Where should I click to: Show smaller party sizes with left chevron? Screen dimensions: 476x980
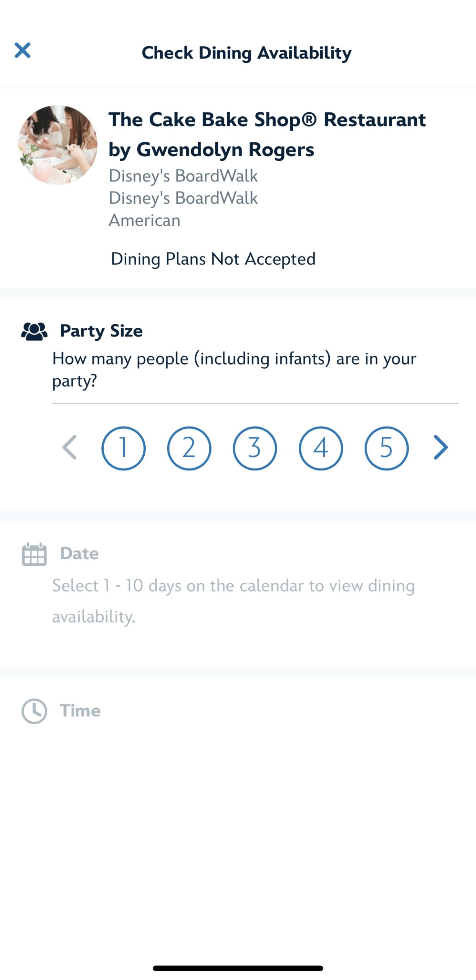click(x=70, y=448)
